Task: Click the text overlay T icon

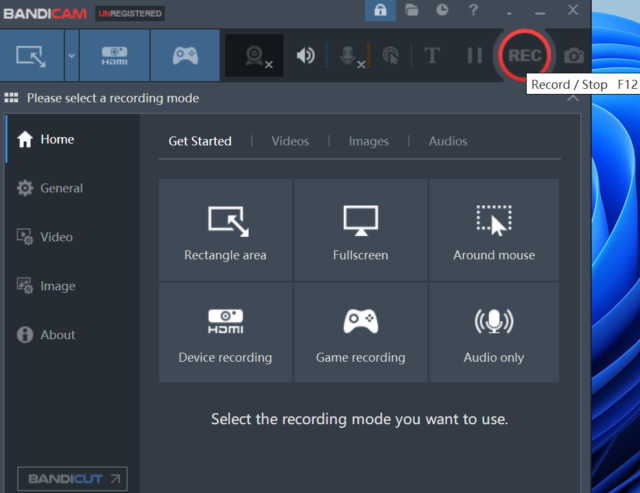Action: point(432,56)
